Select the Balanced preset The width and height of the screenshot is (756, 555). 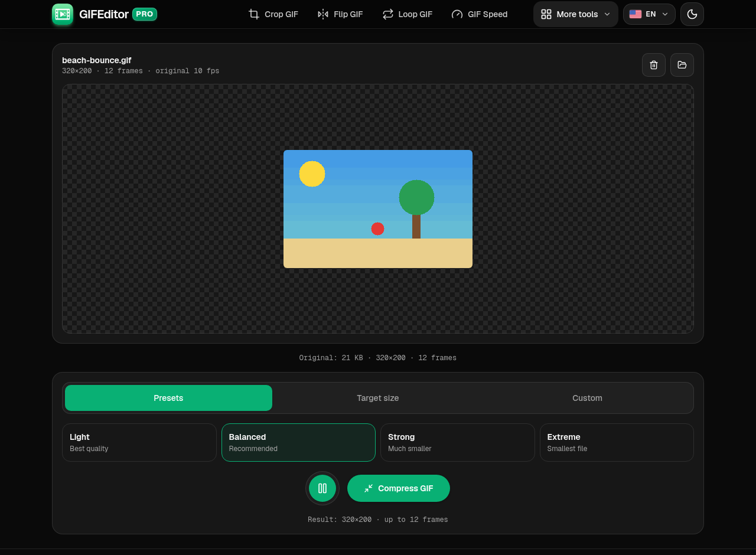[x=298, y=442]
